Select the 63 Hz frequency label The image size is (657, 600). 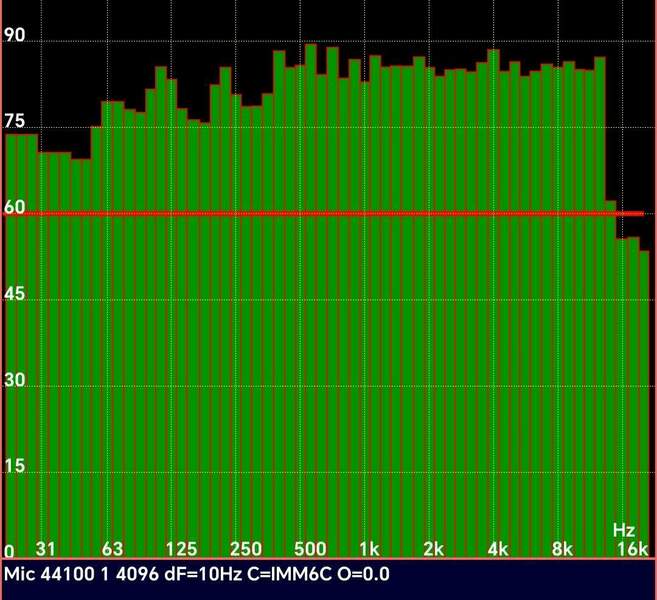click(x=112, y=549)
